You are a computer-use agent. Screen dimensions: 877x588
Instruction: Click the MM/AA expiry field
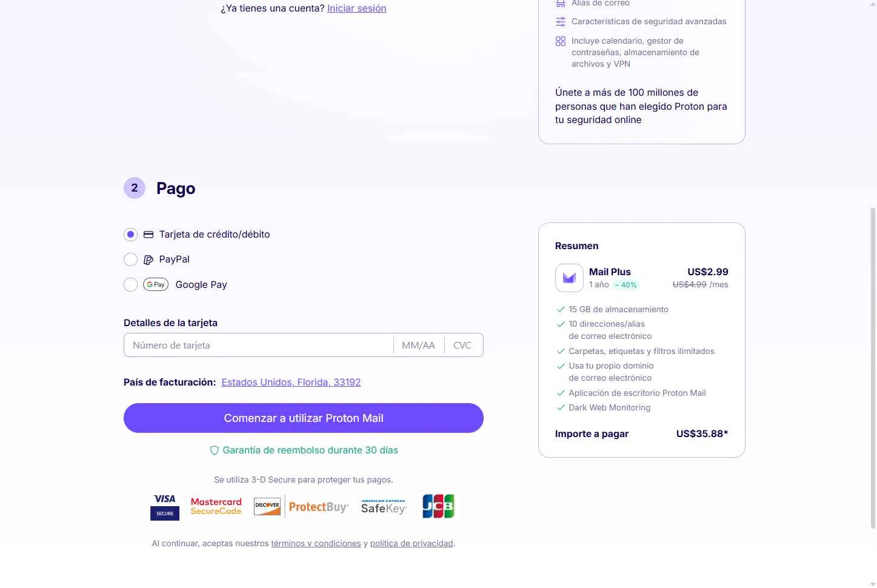click(x=418, y=346)
